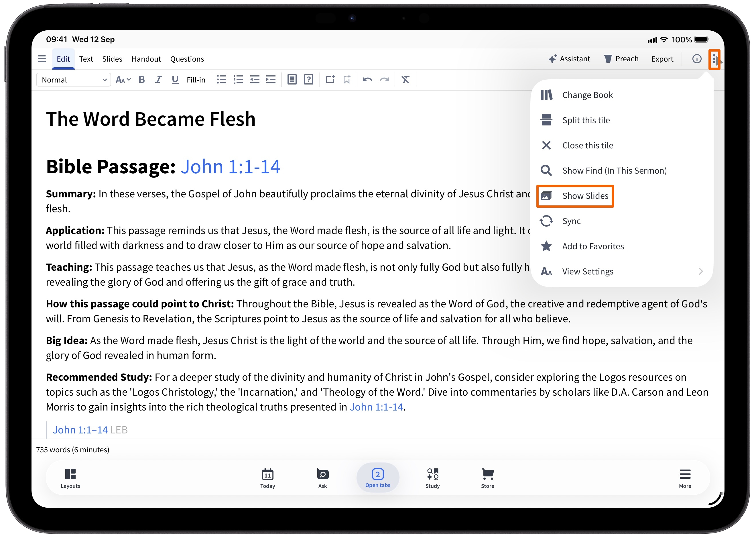Image resolution: width=756 pixels, height=538 pixels.
Task: Toggle bold formatting
Action: click(x=142, y=80)
